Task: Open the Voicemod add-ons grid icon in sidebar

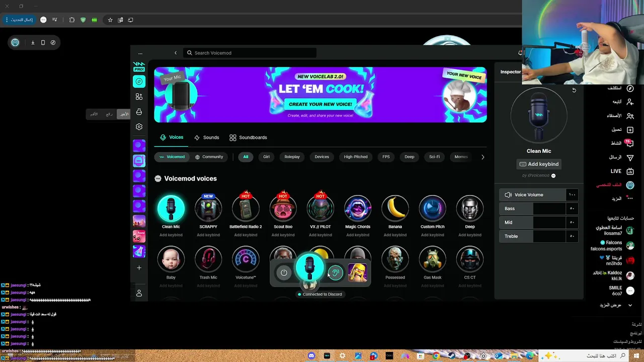Action: [x=139, y=97]
